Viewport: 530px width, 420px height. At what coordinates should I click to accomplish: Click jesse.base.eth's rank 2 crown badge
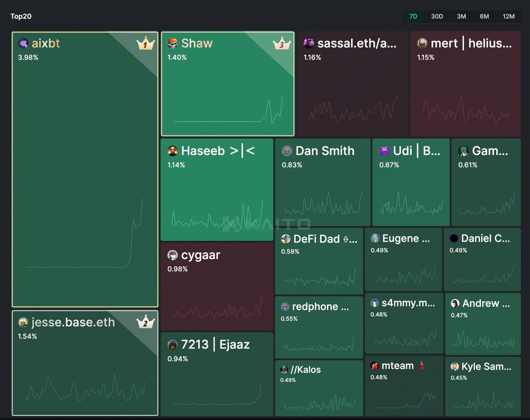[146, 322]
